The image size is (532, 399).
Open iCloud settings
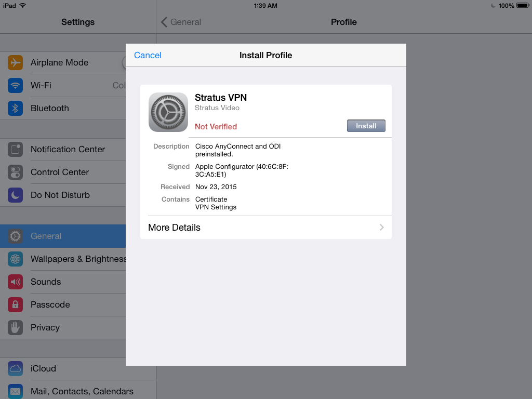coord(63,369)
